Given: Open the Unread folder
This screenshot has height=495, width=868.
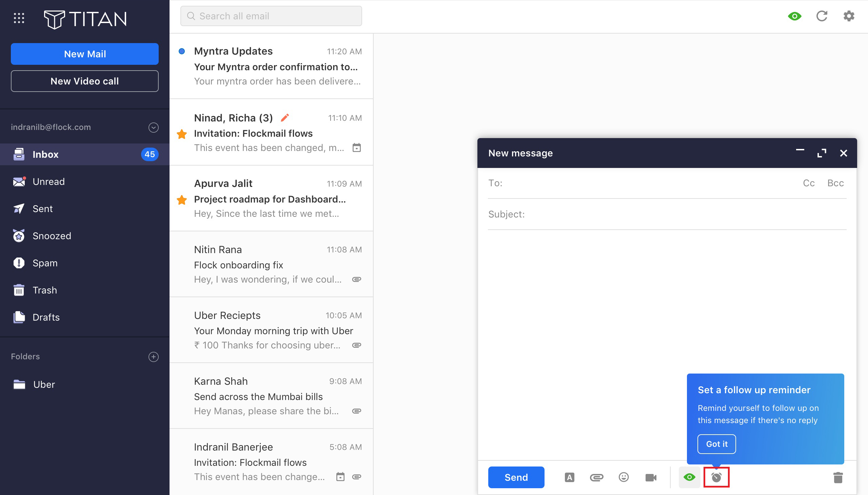Looking at the screenshot, I should pyautogui.click(x=85, y=182).
